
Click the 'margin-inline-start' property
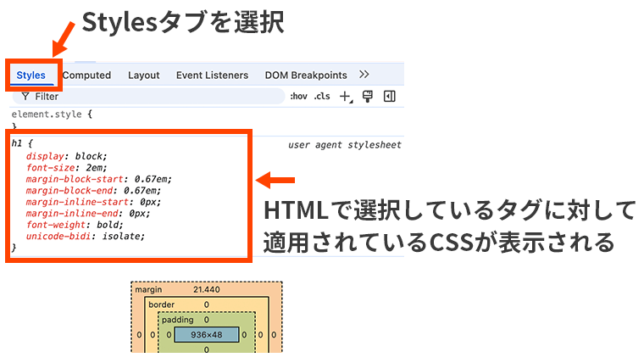[x=78, y=202]
